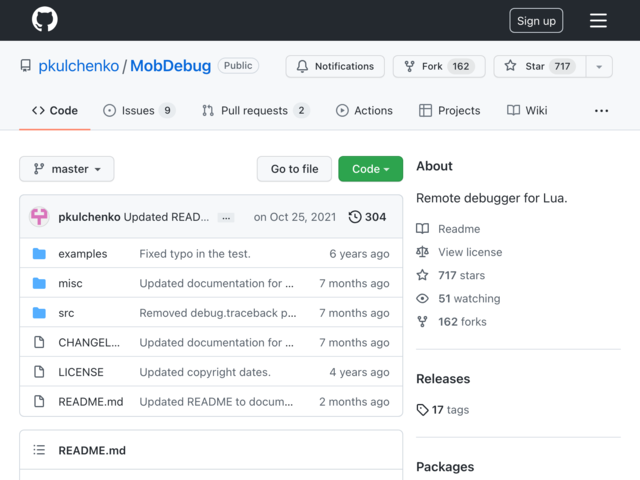Click pkulchenko's commit avatar
The height and width of the screenshot is (480, 640).
tap(39, 217)
